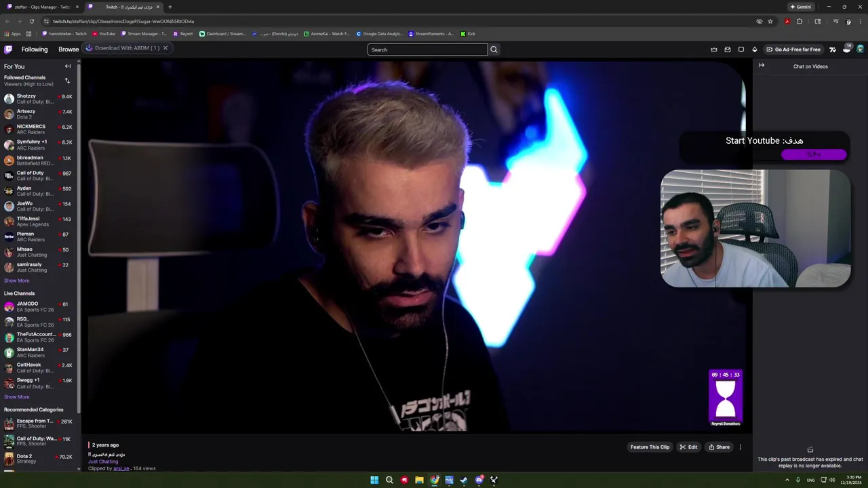Open the Get Bits diamond icon
The height and width of the screenshot is (488, 868).
(755, 49)
